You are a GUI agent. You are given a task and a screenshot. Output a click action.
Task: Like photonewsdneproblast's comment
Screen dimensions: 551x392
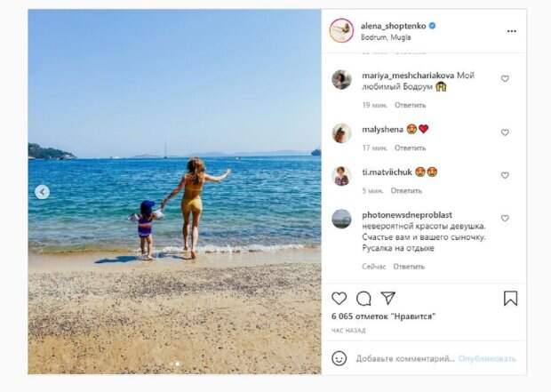point(505,219)
